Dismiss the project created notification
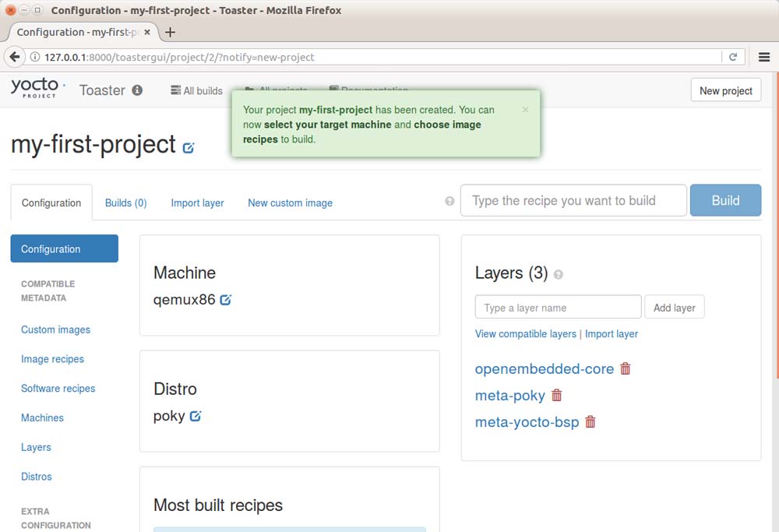 tap(525, 110)
